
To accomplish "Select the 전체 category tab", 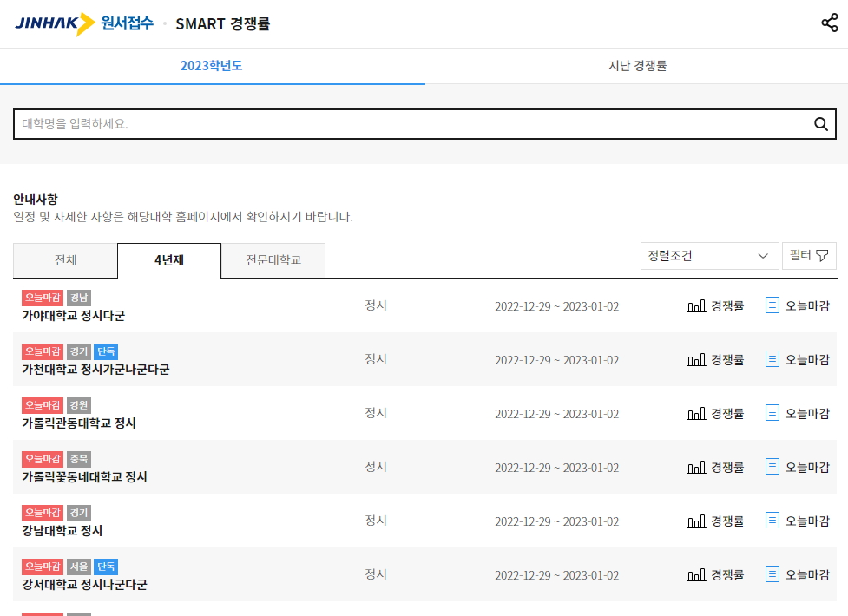I will (x=65, y=260).
